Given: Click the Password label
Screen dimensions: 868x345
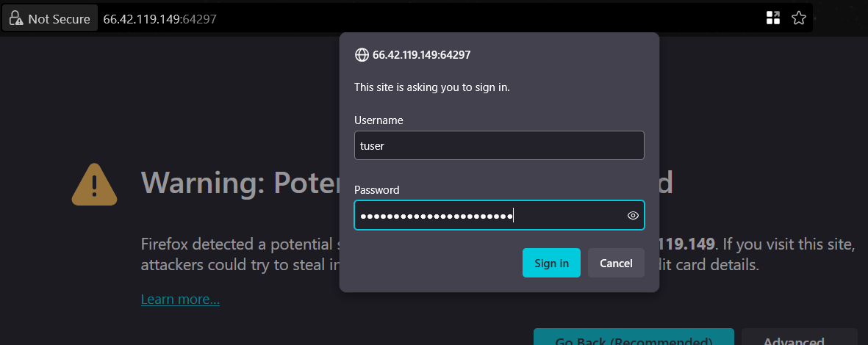Looking at the screenshot, I should click(376, 190).
